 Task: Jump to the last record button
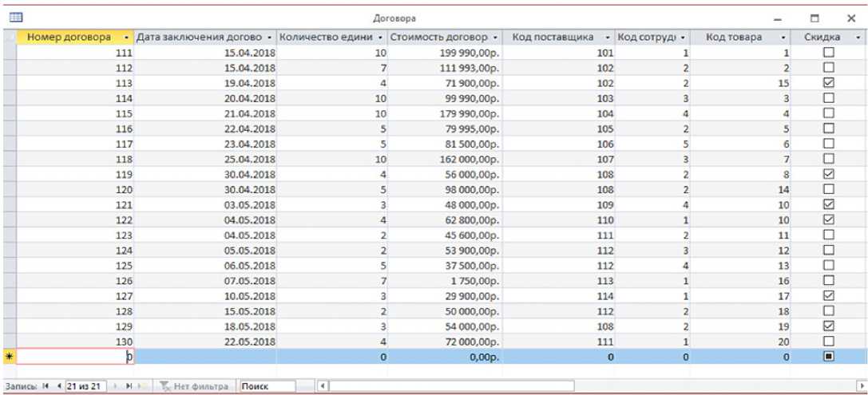point(129,386)
